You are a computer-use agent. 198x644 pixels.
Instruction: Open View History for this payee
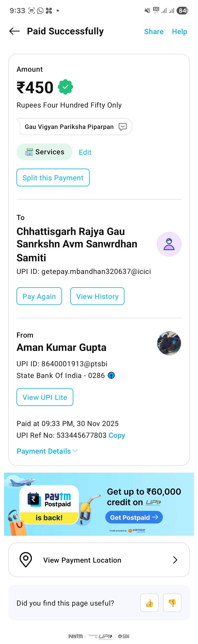pos(97,296)
